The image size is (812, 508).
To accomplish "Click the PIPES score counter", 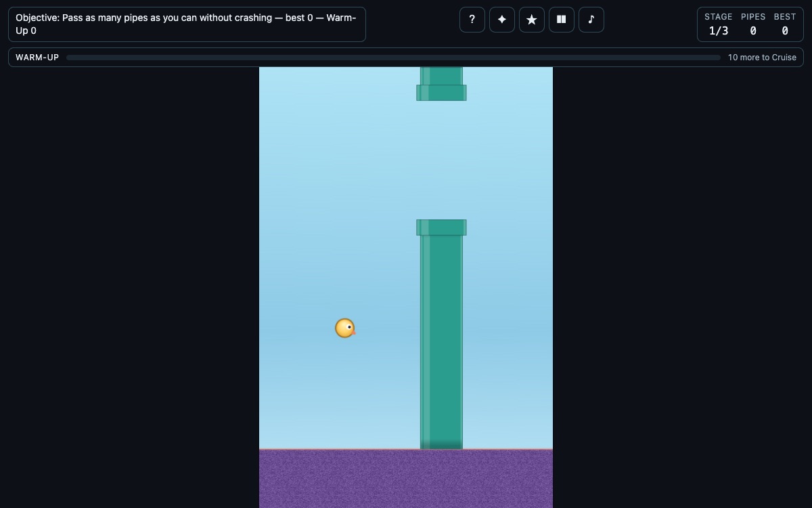I will click(753, 24).
